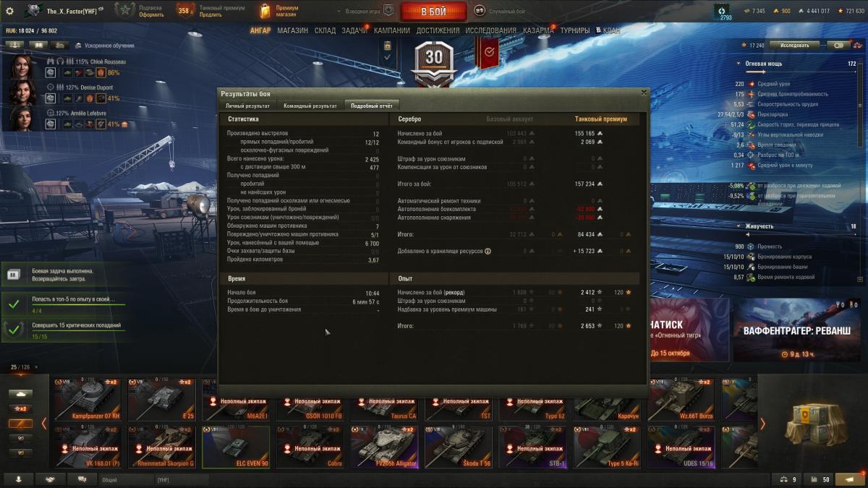
Task: Open the КЛАН menu
Action: pos(608,31)
